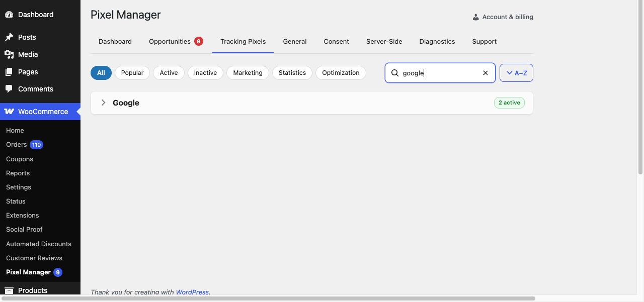This screenshot has width=644, height=302.
Task: Open the A–Z sort dropdown
Action: (516, 73)
